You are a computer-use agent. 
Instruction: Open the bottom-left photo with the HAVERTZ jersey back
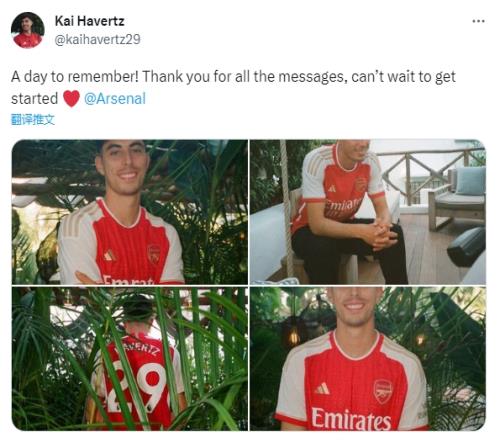click(130, 359)
